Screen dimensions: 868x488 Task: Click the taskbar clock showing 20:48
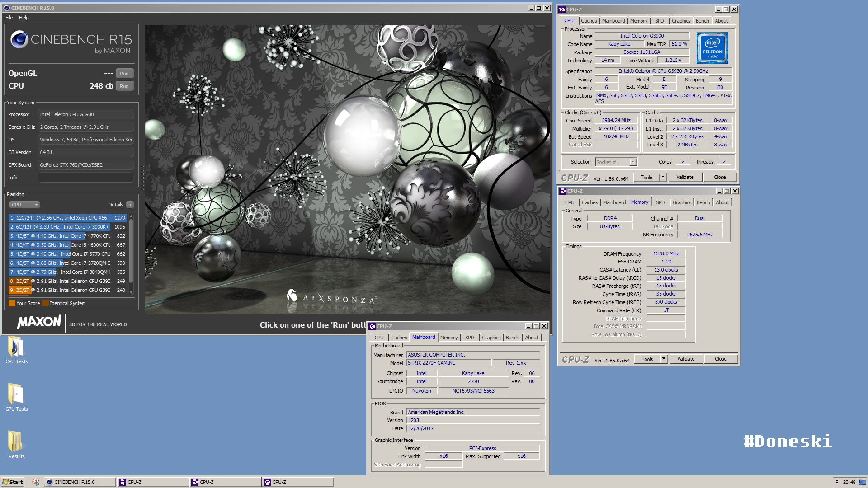(x=849, y=482)
